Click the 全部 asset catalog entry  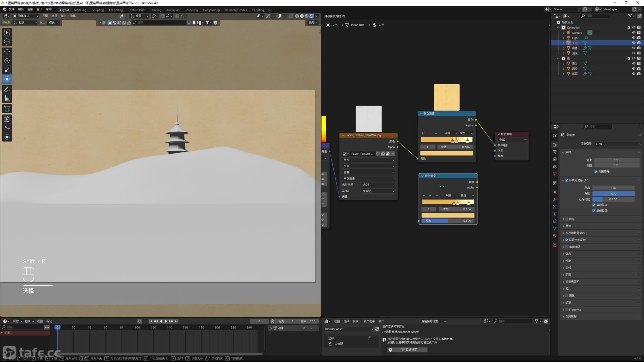pos(331,338)
